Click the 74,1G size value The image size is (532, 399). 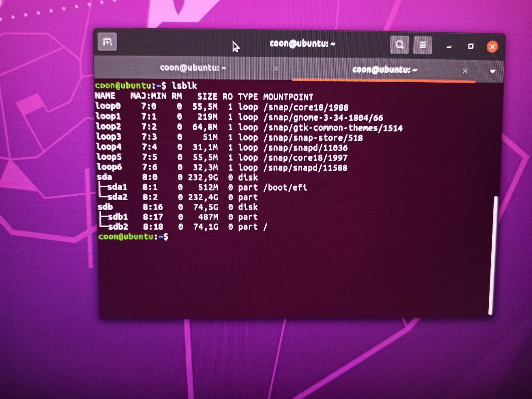pos(205,227)
